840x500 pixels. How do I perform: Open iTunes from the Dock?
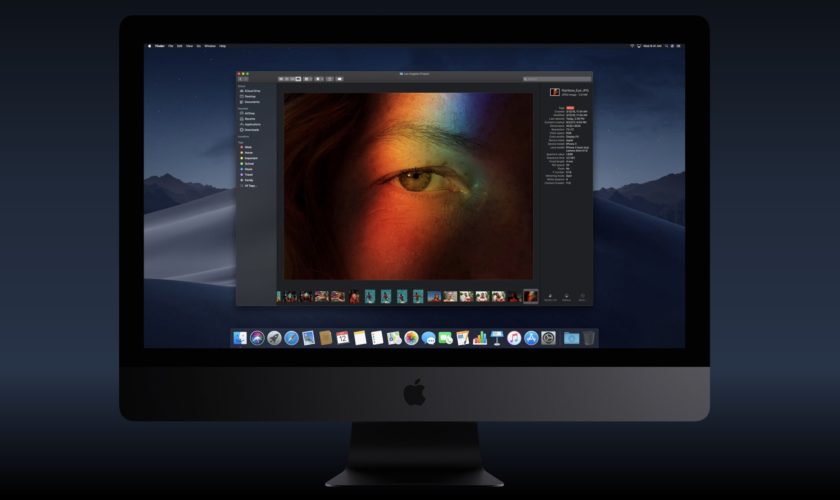tap(514, 338)
